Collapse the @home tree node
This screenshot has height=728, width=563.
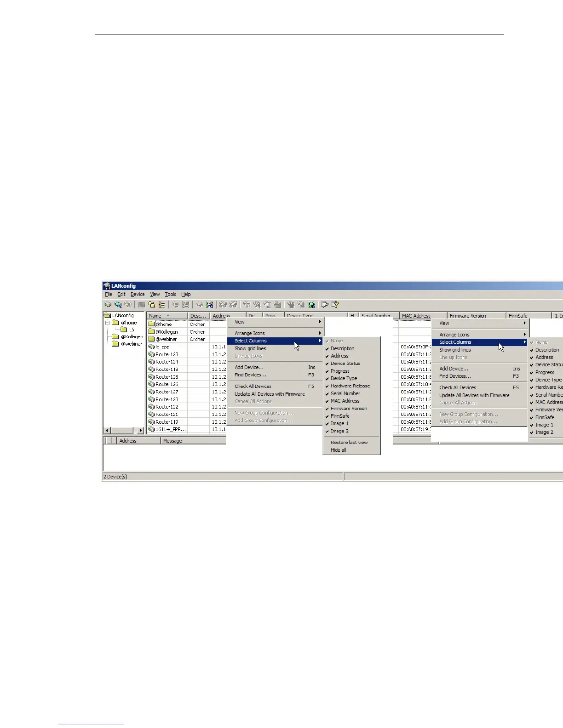[108, 323]
